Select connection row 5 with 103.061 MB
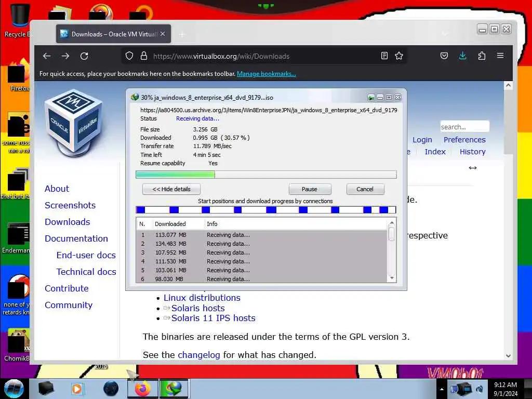This screenshot has height=399, width=532. coord(262,270)
